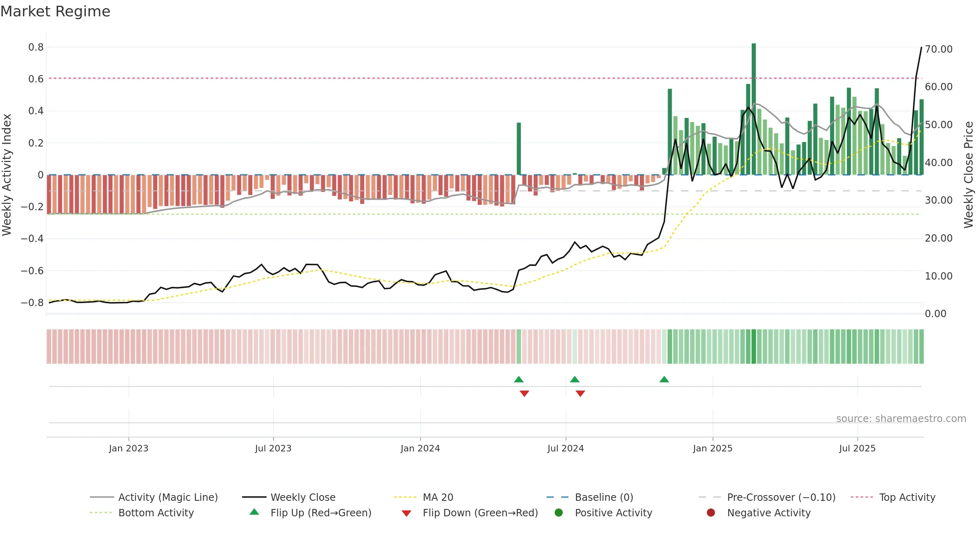Click the 60.00 price axis label

tap(938, 87)
